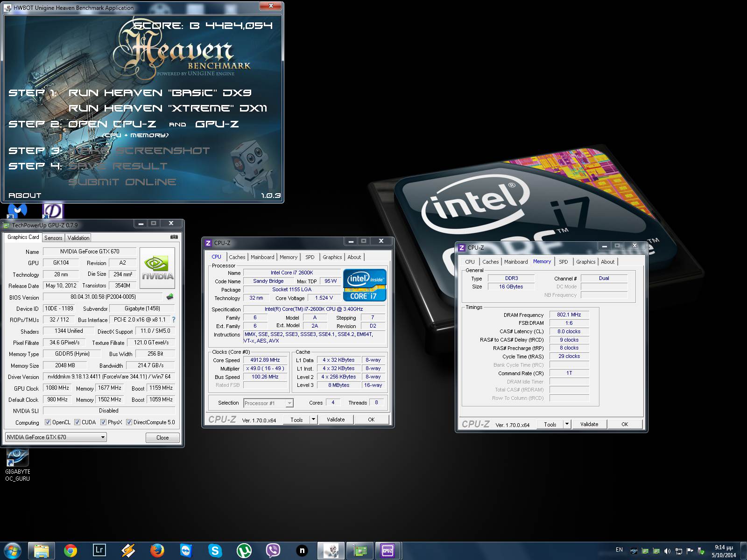This screenshot has width=747, height=560.
Task: Switch to the Validation tab in GPU-Z
Action: [x=78, y=238]
